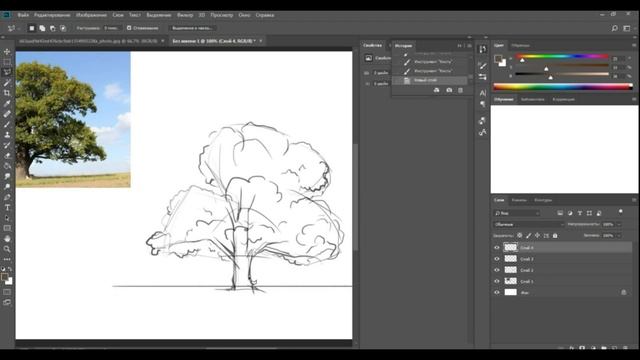Screen dimensions: 640x360
Task: Click the Выделение и маска button
Action: [192, 28]
